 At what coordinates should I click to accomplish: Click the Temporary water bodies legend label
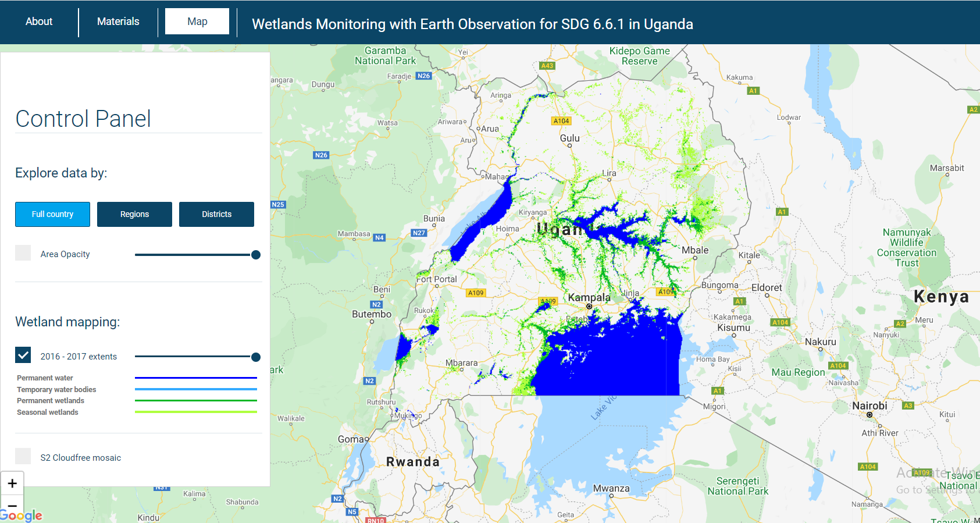(56, 390)
